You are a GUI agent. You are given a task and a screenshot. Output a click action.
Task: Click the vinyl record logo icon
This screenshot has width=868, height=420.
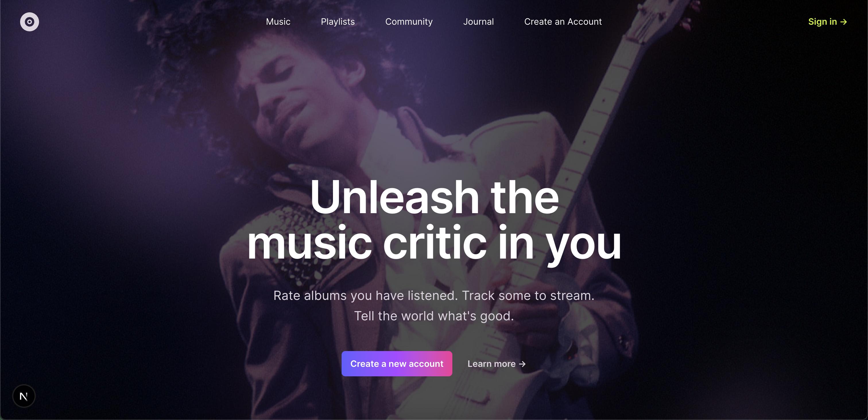click(x=29, y=22)
